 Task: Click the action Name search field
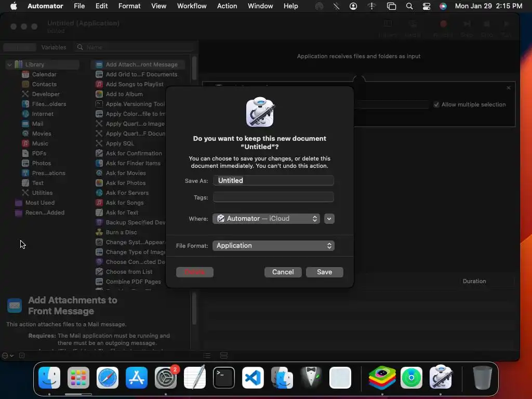[x=136, y=47]
